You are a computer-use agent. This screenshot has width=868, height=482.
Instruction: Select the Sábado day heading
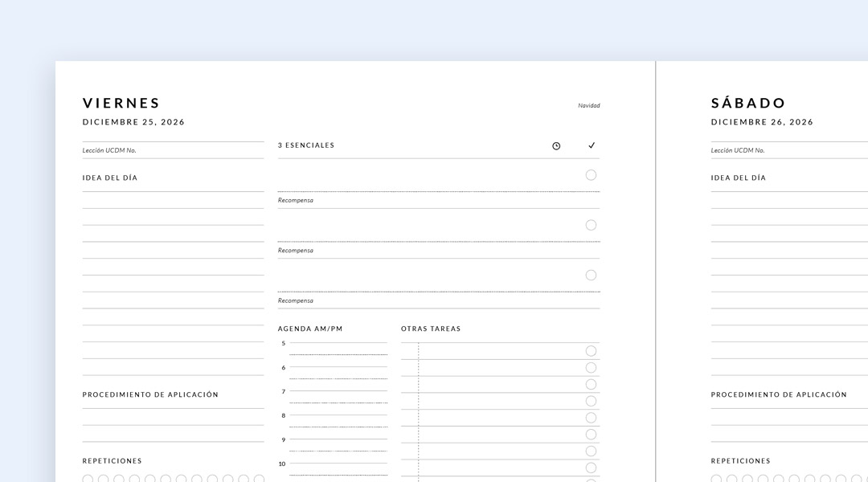click(x=748, y=103)
